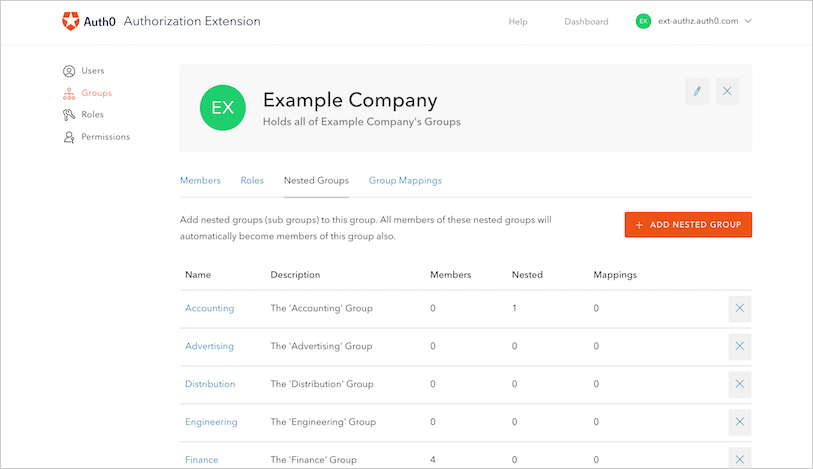Switch to the Members tab

[x=200, y=181]
